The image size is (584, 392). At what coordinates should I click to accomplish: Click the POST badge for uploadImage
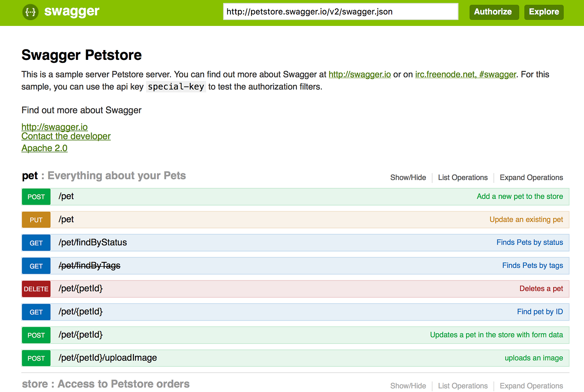[36, 358]
